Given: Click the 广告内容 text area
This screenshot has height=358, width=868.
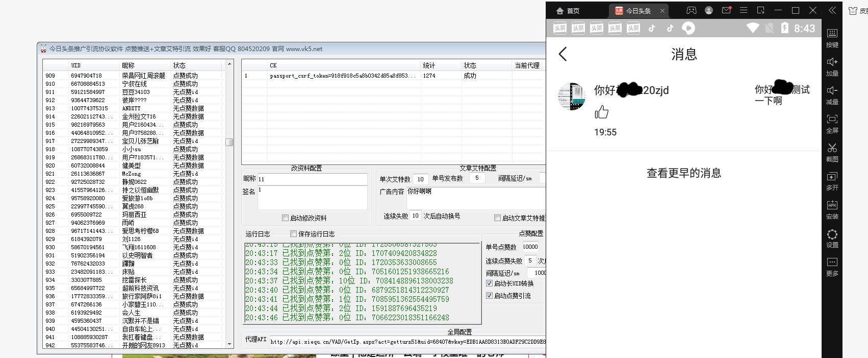Looking at the screenshot, I should [x=475, y=197].
